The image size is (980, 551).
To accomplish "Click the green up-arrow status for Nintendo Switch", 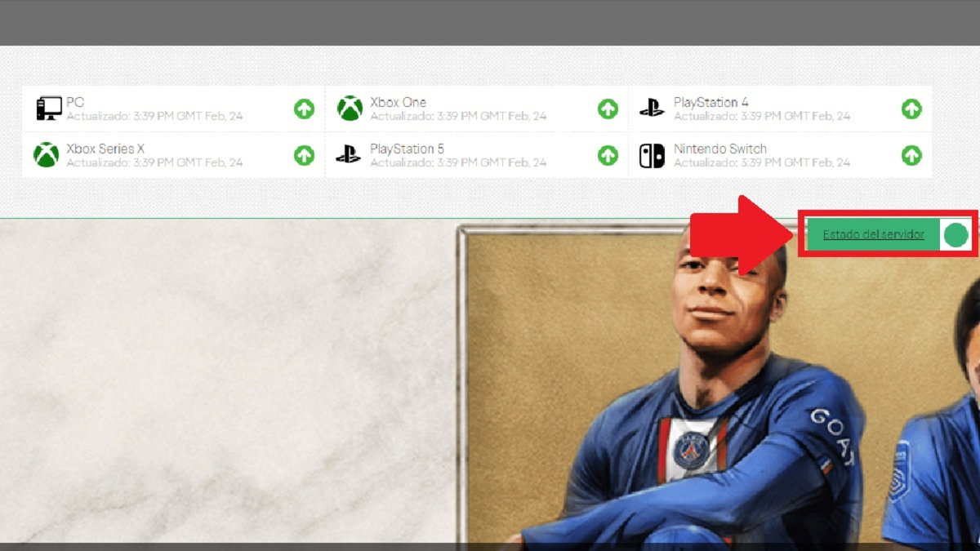I will pyautogui.click(x=911, y=155).
